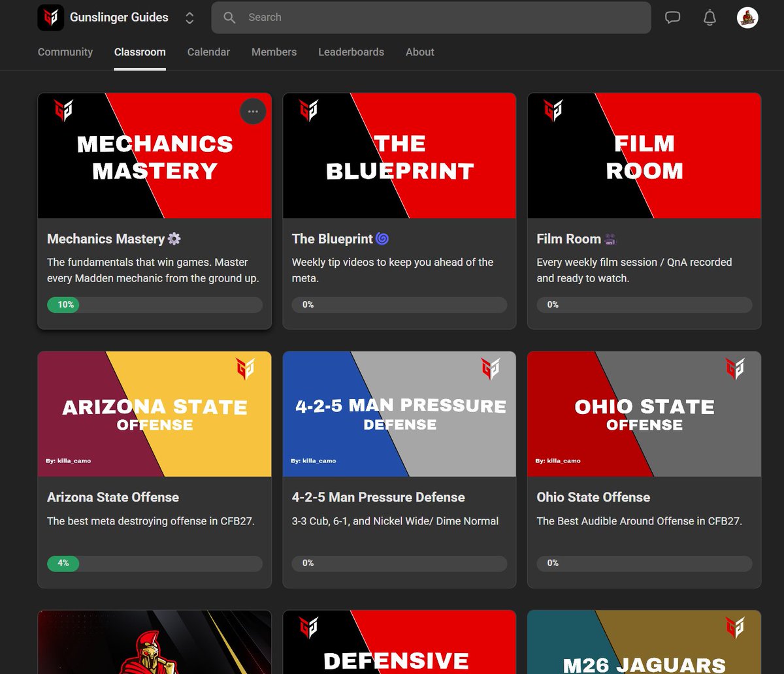
Task: Click the camera emoji beside Film Room
Action: tap(610, 239)
